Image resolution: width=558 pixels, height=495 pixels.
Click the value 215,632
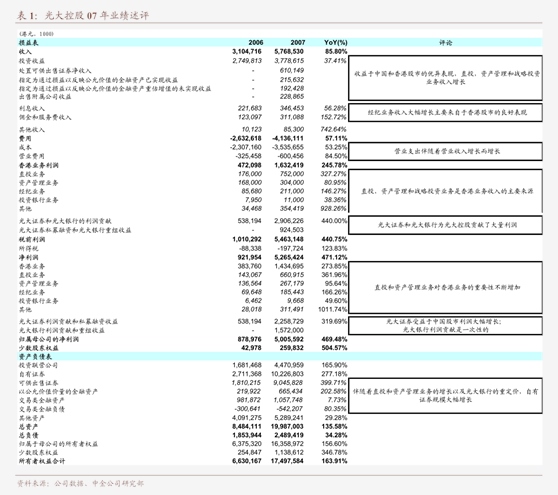coord(291,79)
